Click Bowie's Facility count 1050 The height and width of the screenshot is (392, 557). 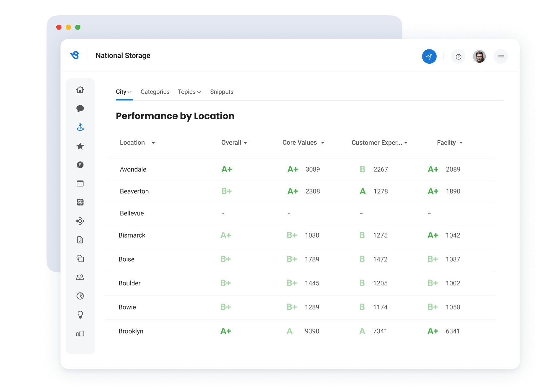(453, 307)
